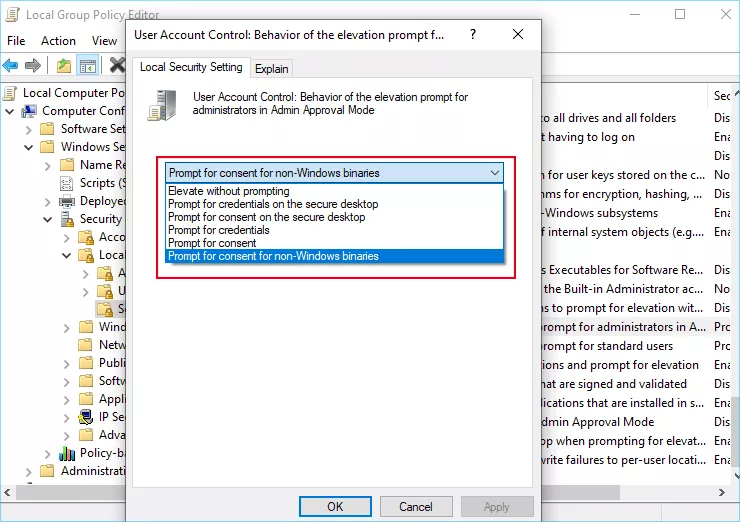Click the Account Policies folder icon
740x522 pixels.
click(x=86, y=237)
